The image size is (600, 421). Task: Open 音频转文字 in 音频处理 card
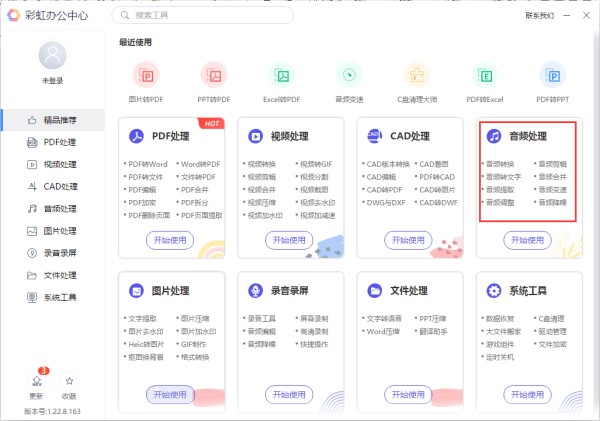504,177
